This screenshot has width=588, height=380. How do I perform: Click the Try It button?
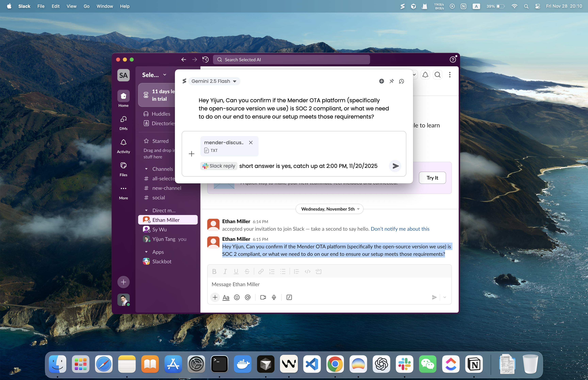432,178
